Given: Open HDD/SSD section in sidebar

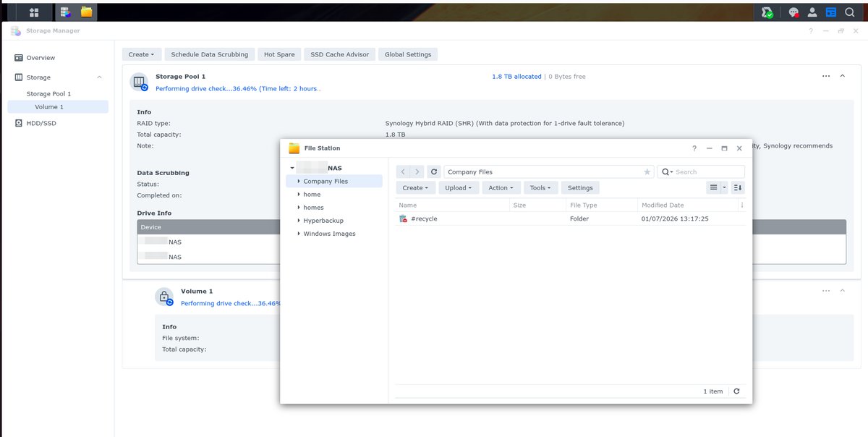Looking at the screenshot, I should click(41, 123).
